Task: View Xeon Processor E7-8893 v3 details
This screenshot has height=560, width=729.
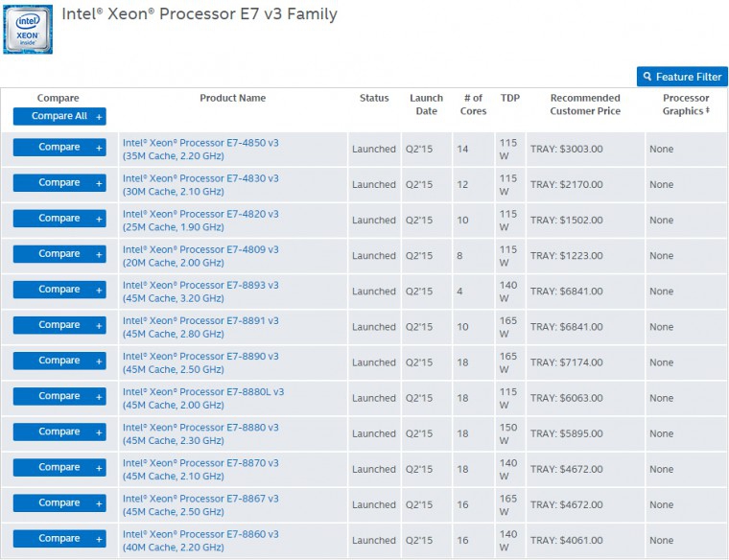Action: pyautogui.click(x=200, y=292)
